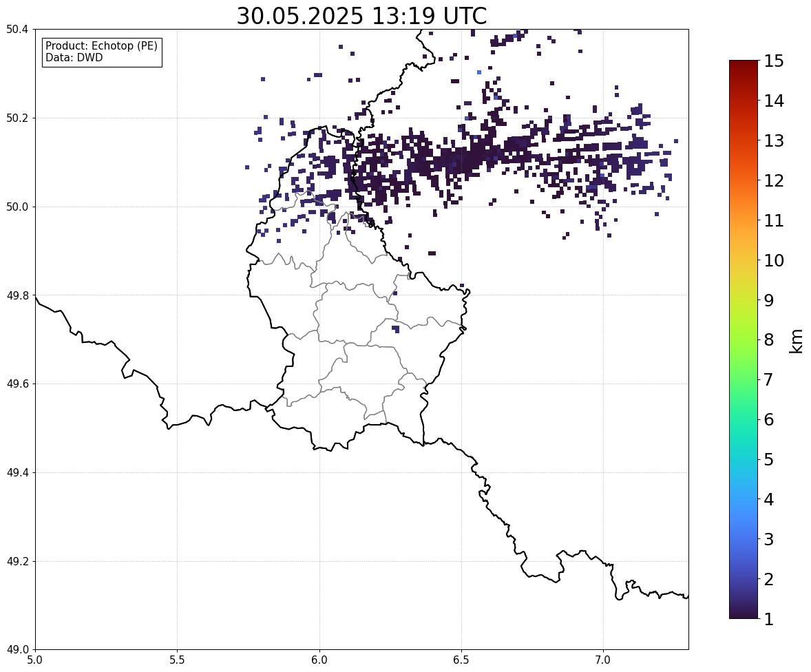Click longitude axis label 5.0
Screen dimensions: 811x672
pyautogui.click(x=35, y=660)
